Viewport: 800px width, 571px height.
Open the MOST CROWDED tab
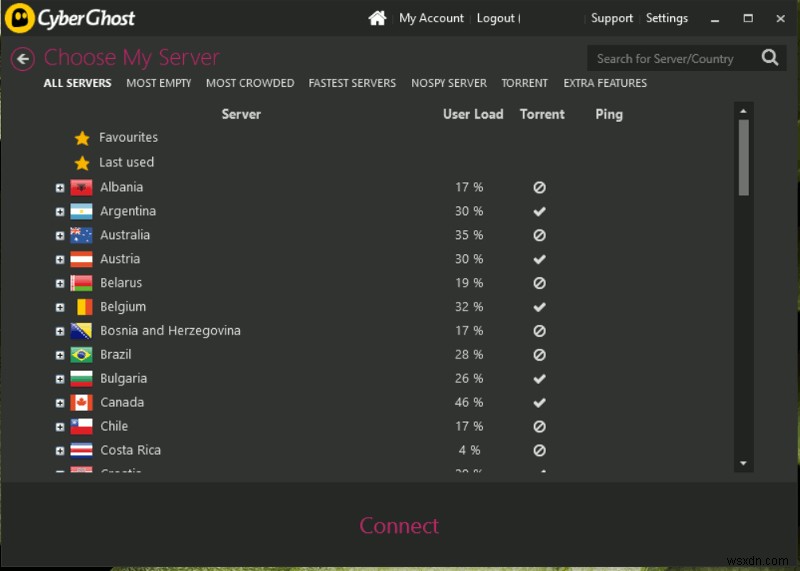click(x=250, y=83)
